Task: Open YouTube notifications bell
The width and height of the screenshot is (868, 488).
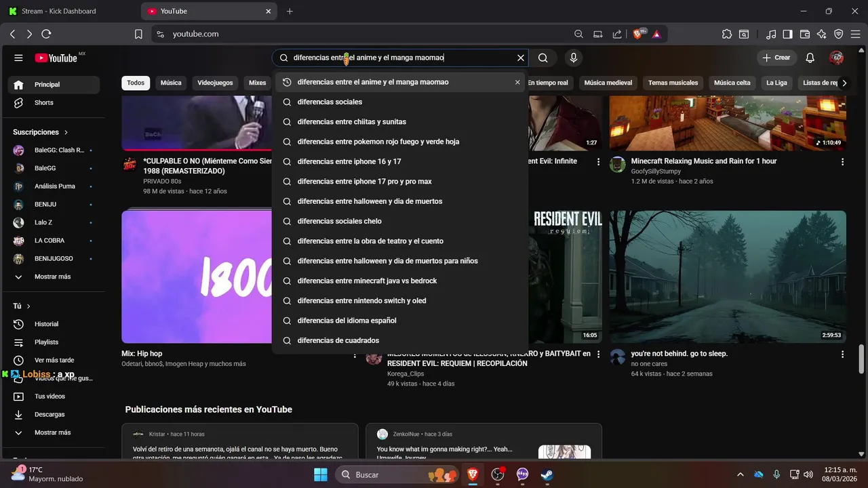Action: (x=810, y=58)
